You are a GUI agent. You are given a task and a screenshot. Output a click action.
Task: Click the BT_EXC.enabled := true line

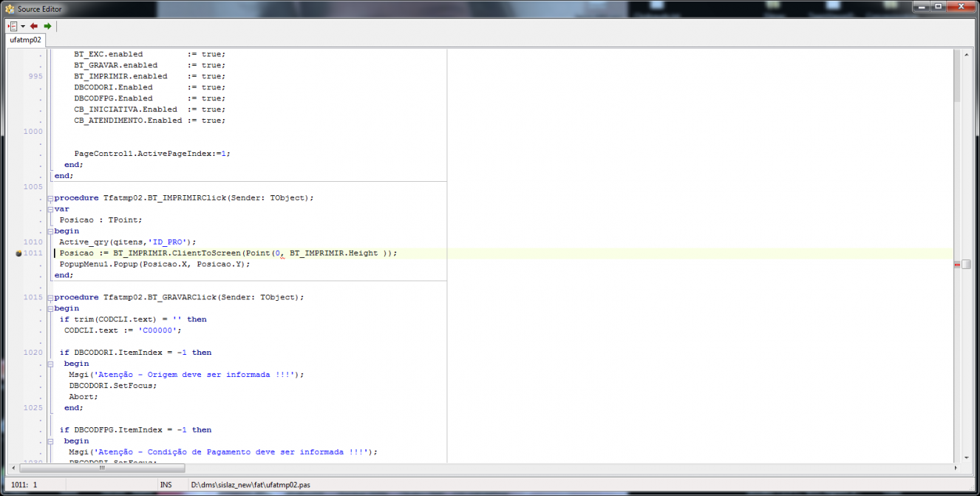pyautogui.click(x=149, y=54)
